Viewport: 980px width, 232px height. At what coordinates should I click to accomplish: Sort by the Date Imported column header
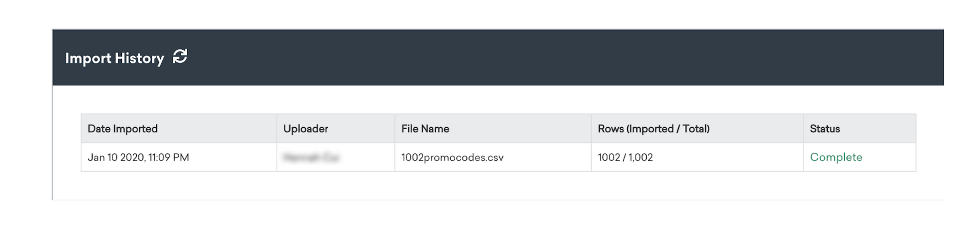point(122,129)
